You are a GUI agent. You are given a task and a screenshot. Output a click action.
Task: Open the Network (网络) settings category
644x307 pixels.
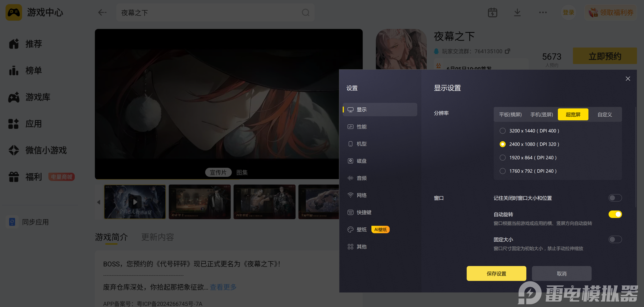(x=380, y=195)
